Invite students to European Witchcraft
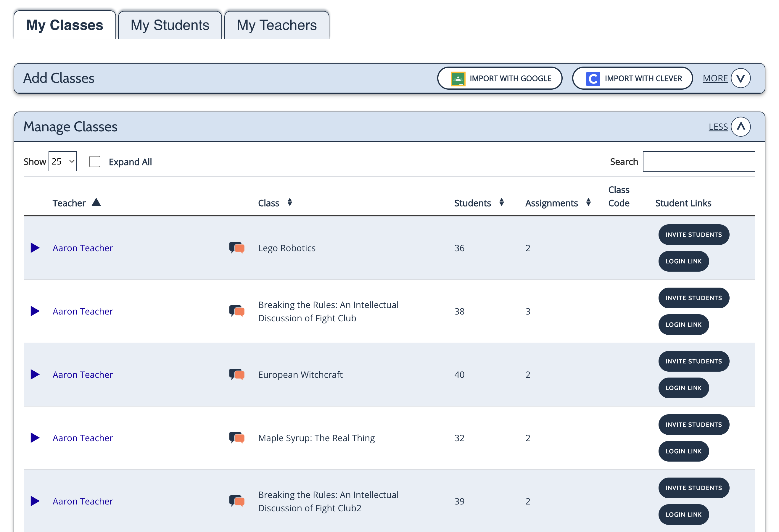 (693, 361)
